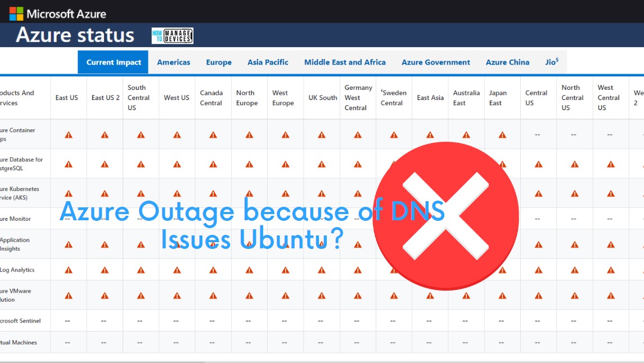The image size is (644, 363).
Task: Click the VMware Solution row label
Action: point(16,296)
